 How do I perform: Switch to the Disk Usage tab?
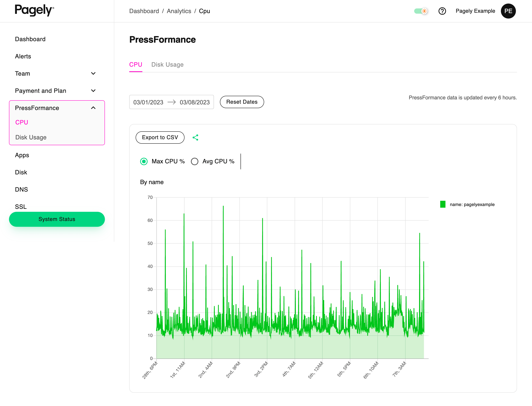click(x=167, y=65)
